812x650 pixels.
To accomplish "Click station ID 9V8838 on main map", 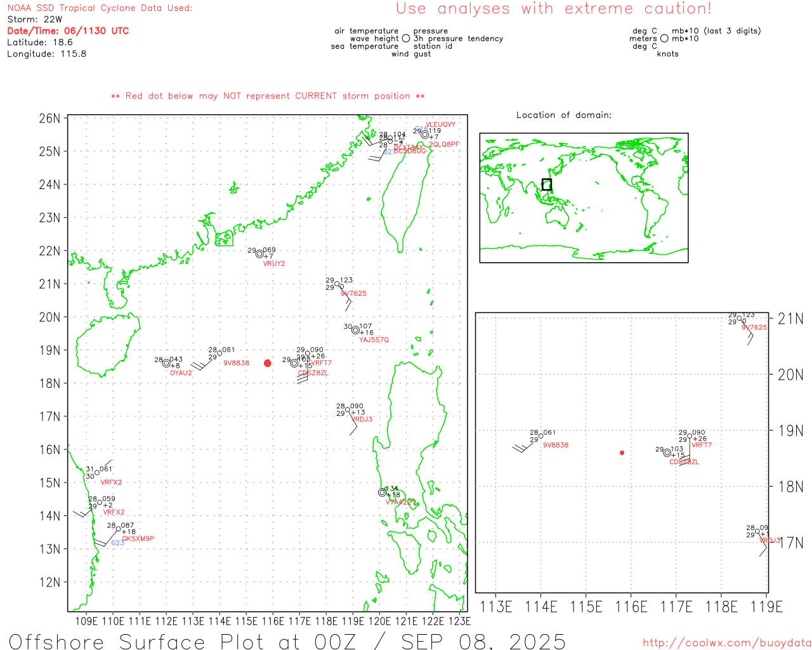I will 236,363.
